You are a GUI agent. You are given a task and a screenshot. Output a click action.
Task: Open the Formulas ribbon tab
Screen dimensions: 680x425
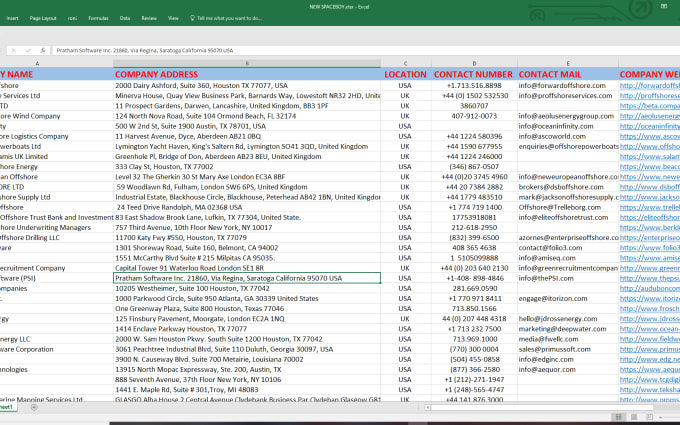coord(98,18)
